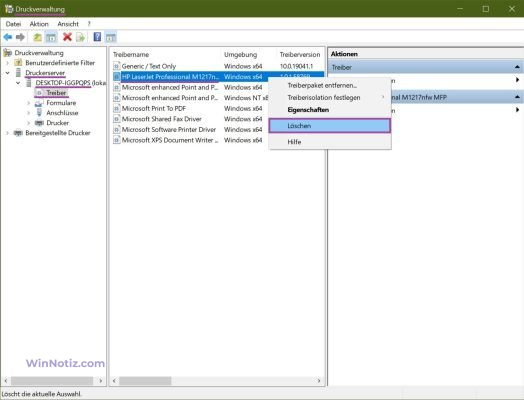This screenshot has width=524, height=400.
Task: Expand the Formulare node
Action: (28, 103)
